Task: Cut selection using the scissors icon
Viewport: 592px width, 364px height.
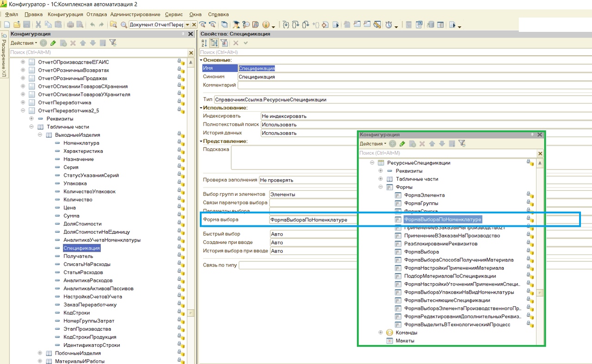Action: [38, 24]
